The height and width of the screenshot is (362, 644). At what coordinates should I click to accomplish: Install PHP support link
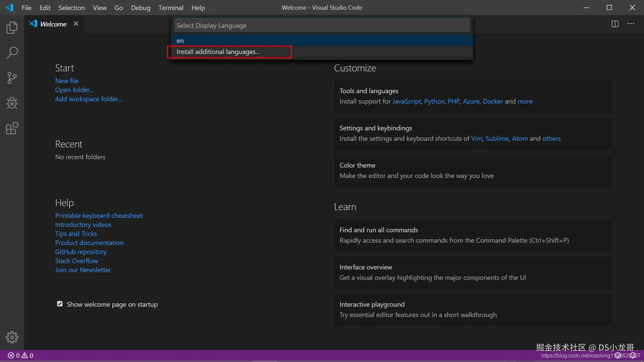coord(453,101)
